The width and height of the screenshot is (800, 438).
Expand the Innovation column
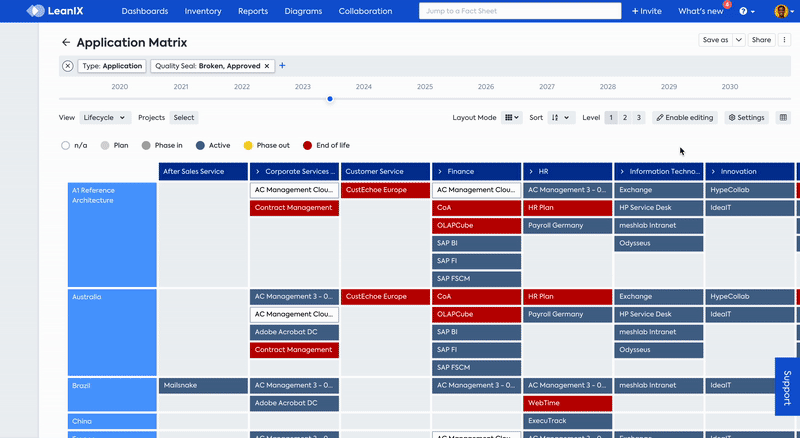713,172
